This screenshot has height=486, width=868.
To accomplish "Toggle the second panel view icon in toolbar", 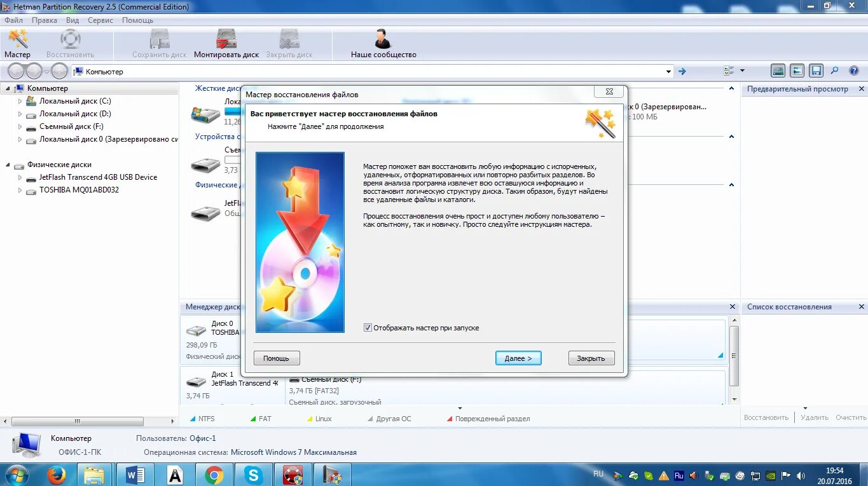I will click(797, 71).
